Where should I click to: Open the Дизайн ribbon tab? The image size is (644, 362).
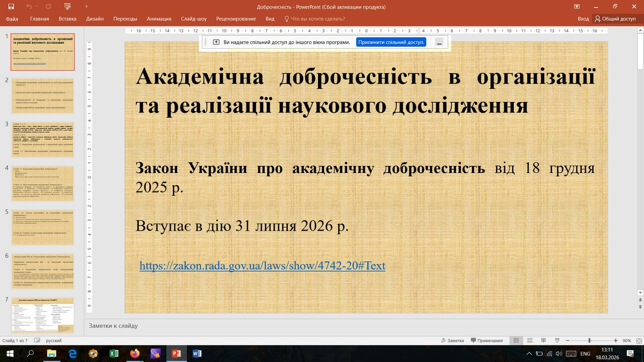click(x=95, y=19)
